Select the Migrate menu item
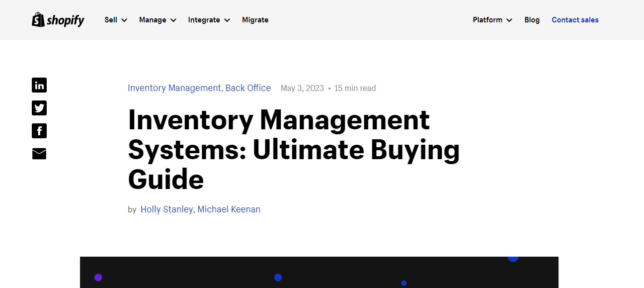644x288 pixels. click(255, 20)
